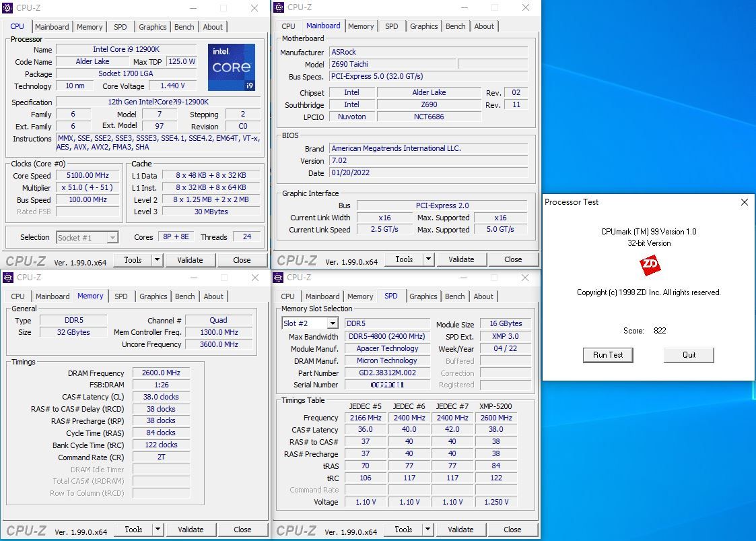Click the Command Rate value 2T
Viewport: 756px width, 541px height.
click(x=161, y=457)
